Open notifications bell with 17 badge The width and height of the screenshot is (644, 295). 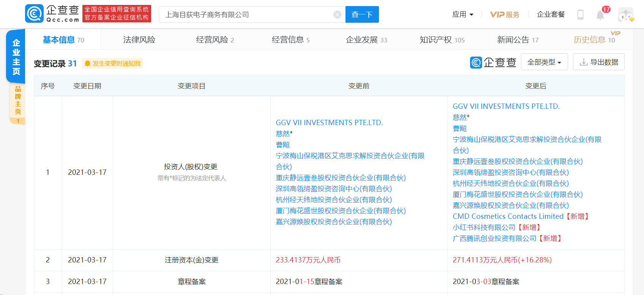coord(600,15)
